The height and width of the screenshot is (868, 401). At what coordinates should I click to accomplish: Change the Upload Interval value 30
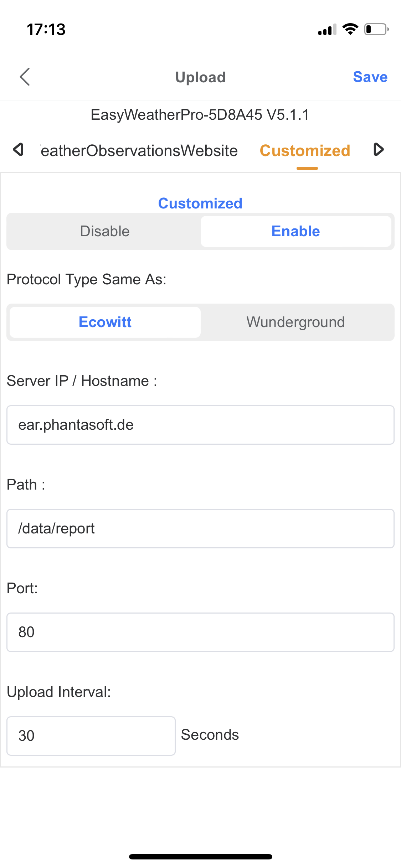tap(91, 736)
